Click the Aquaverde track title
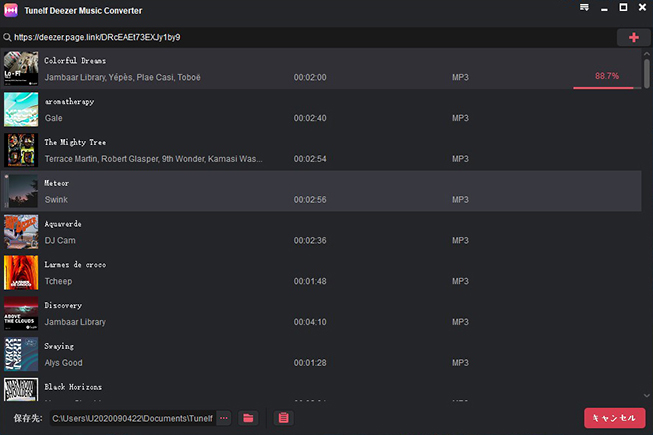The height and width of the screenshot is (435, 653). (x=63, y=224)
